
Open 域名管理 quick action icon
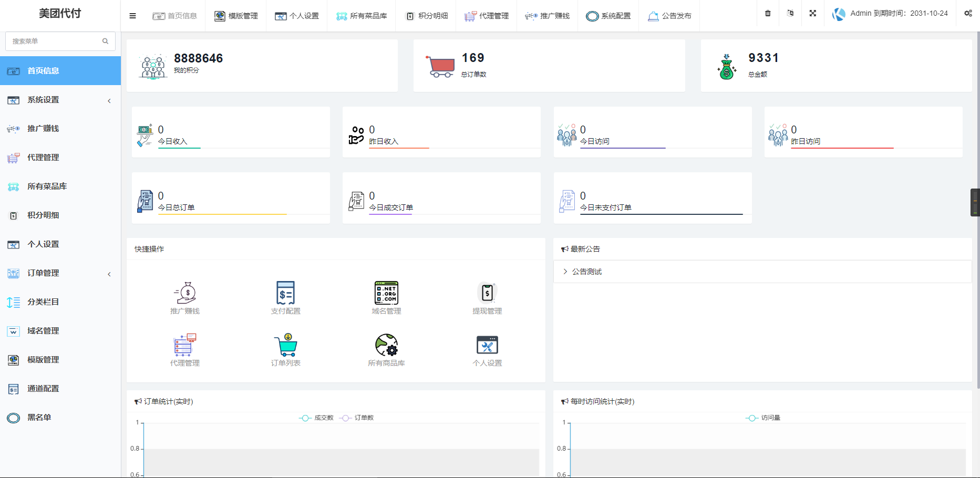pyautogui.click(x=386, y=293)
